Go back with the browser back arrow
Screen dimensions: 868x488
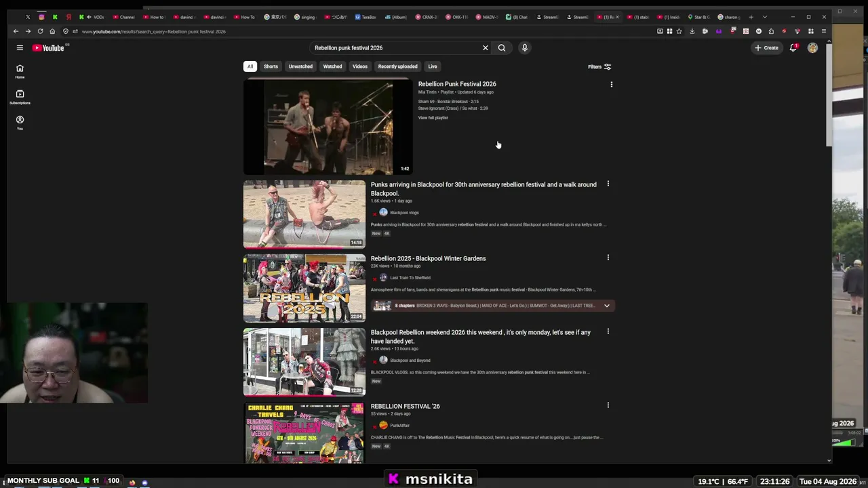point(16,31)
